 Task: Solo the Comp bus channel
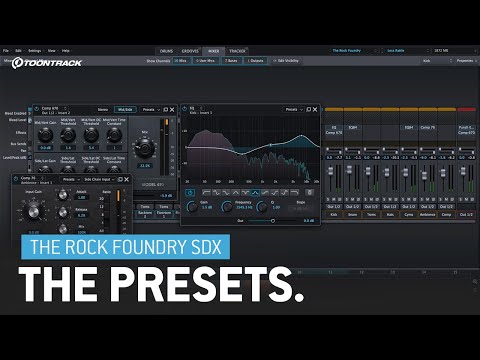pos(441,199)
